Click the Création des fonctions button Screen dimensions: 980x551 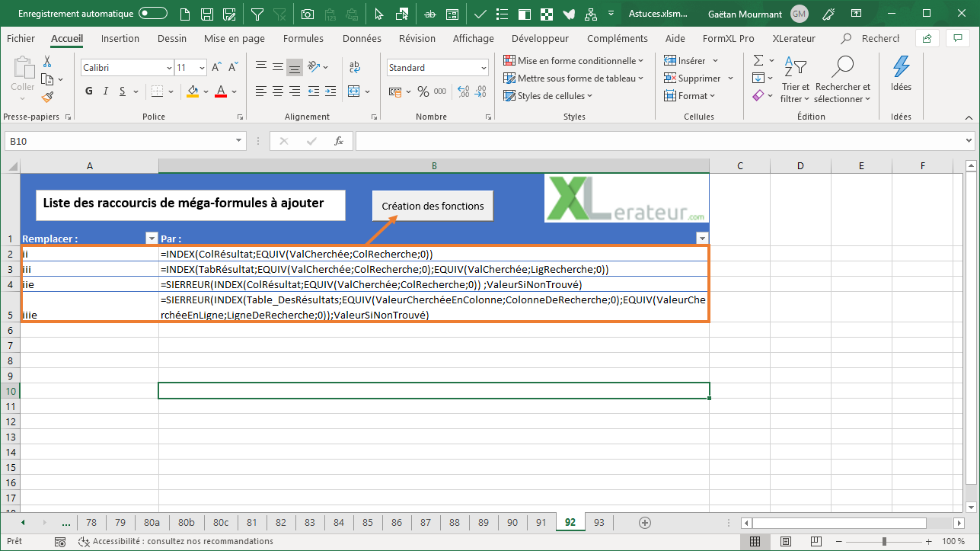[433, 206]
